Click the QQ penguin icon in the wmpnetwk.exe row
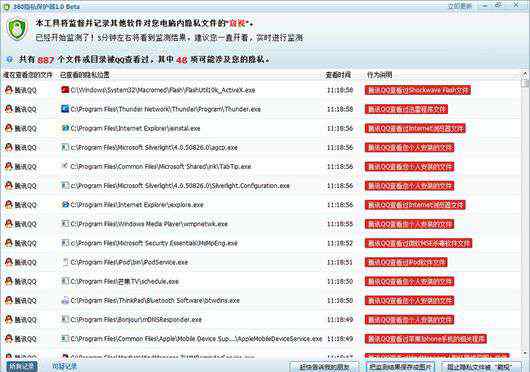The image size is (530, 372). pos(9,224)
